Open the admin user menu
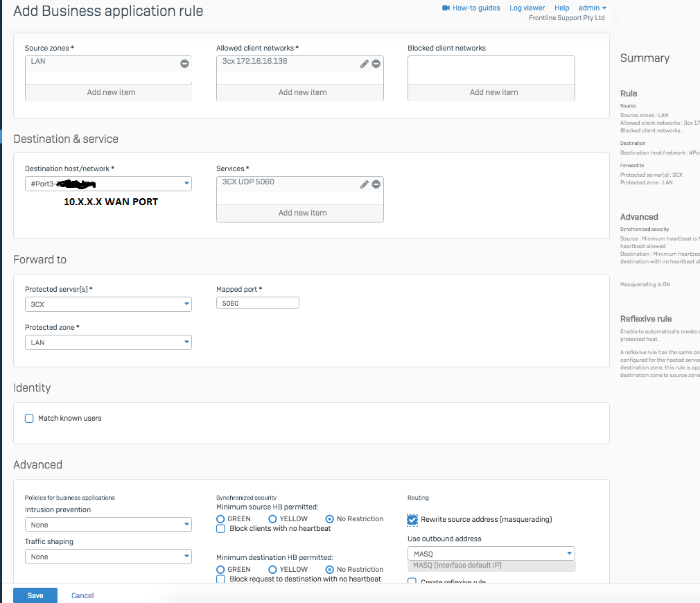 tap(593, 8)
